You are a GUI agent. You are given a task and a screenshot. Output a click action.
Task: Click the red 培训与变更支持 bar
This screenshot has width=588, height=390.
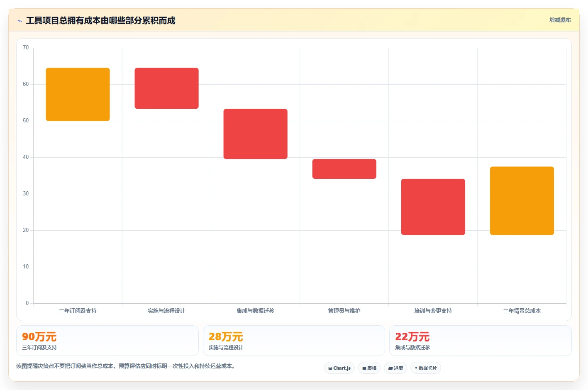click(433, 207)
